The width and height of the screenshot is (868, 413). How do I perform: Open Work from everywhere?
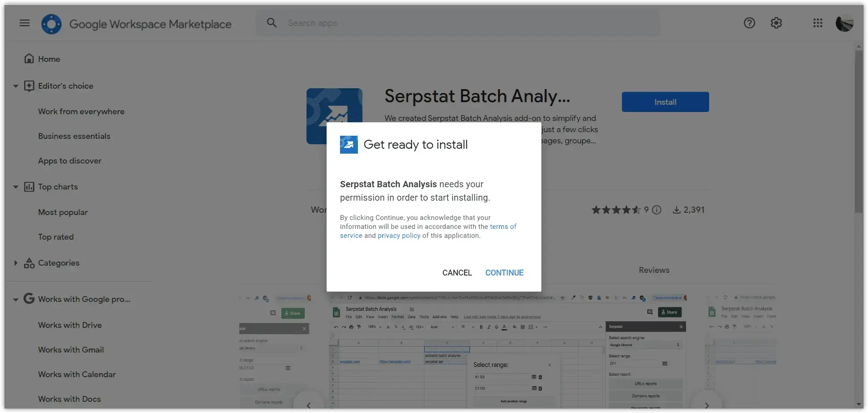(81, 112)
